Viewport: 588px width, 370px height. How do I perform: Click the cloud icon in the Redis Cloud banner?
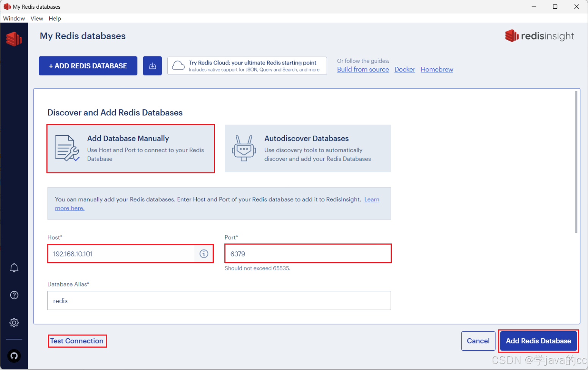click(178, 66)
